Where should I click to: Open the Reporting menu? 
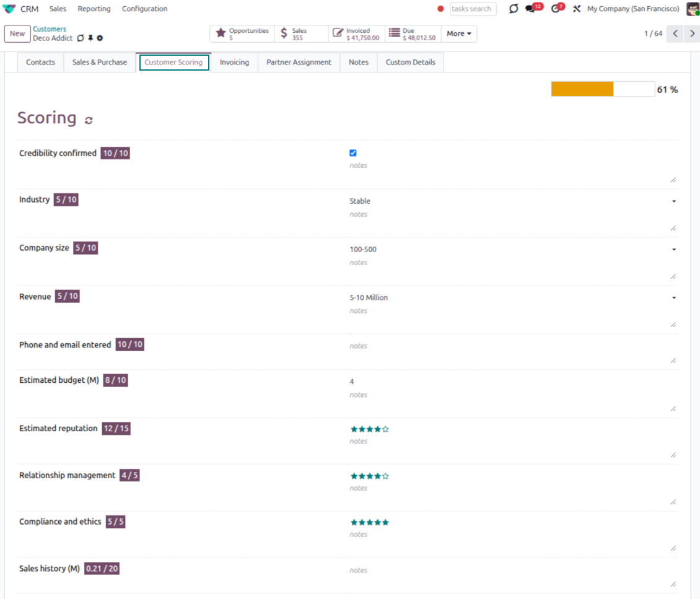click(x=94, y=9)
